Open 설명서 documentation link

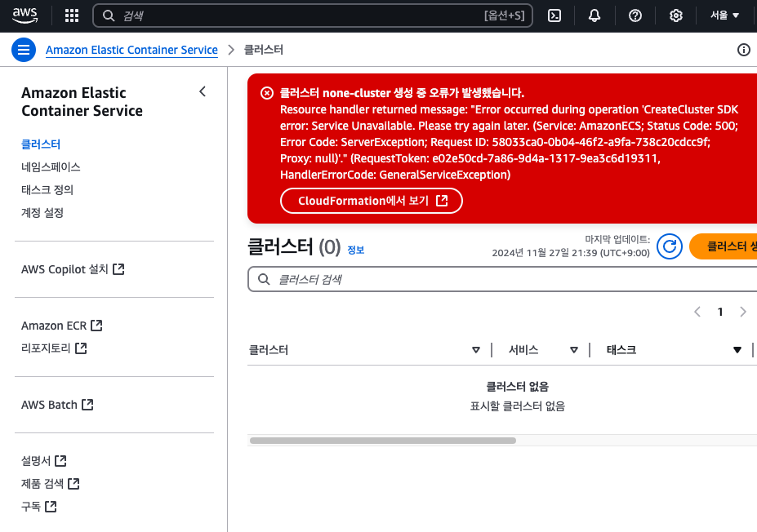click(x=44, y=461)
